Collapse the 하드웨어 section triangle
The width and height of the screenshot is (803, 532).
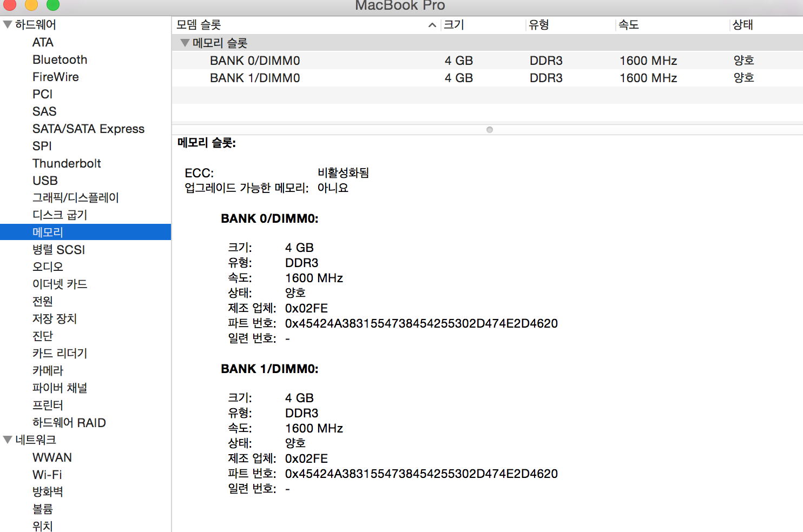click(x=8, y=24)
